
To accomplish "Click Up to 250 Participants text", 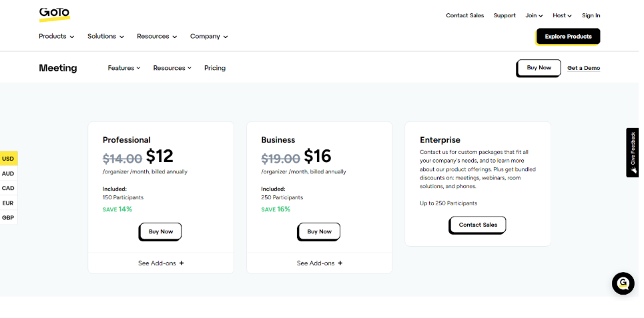I will tap(448, 203).
